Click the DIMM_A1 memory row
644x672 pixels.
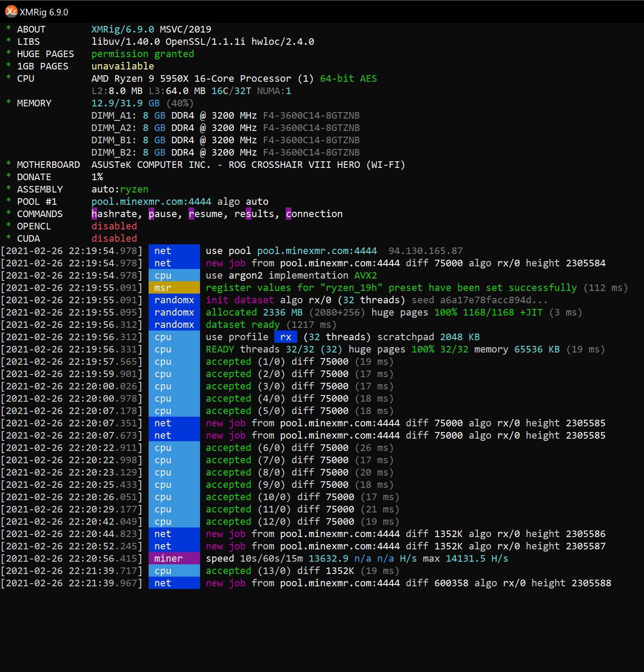(x=226, y=115)
